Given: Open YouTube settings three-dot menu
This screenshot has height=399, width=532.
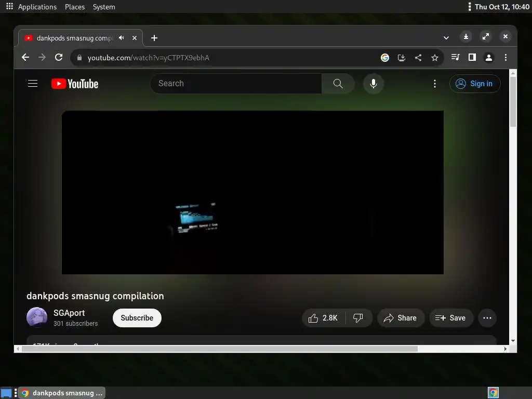Looking at the screenshot, I should click(435, 84).
